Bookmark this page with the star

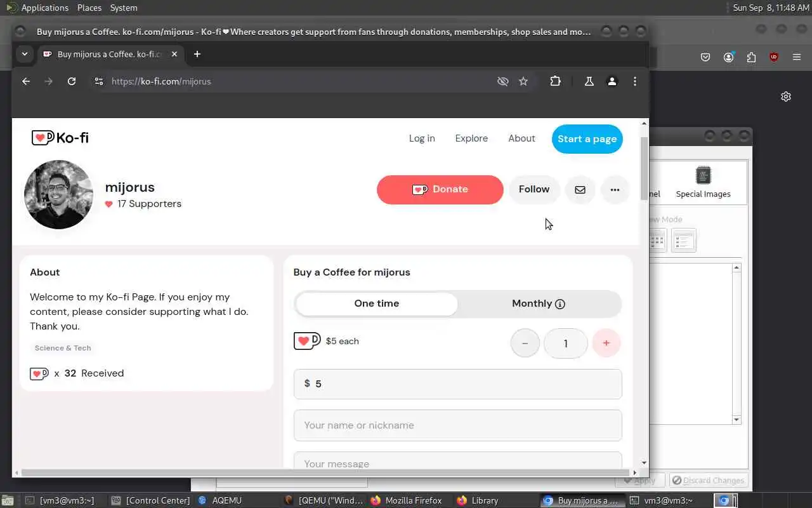click(x=523, y=81)
